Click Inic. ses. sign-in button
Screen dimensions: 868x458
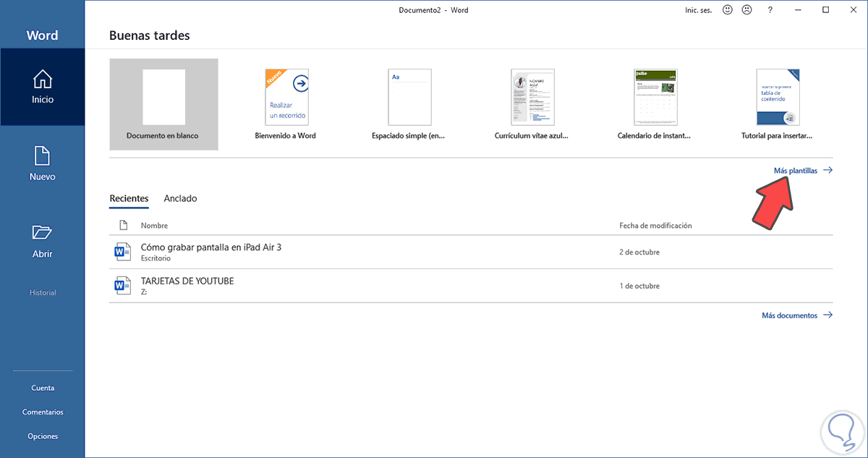(699, 10)
